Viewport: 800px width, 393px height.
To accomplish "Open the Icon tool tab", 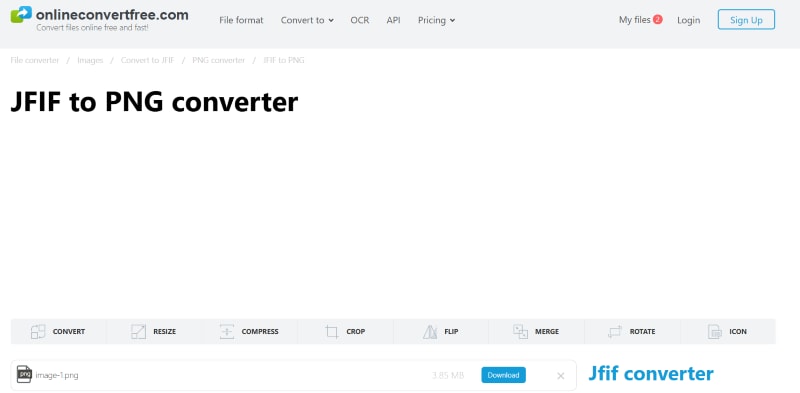I will coord(728,331).
